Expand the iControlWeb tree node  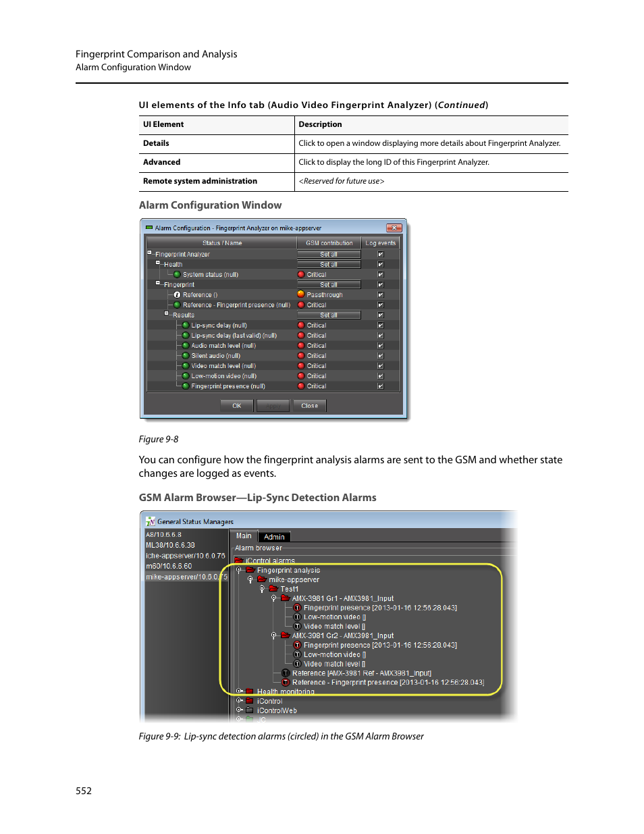click(x=239, y=710)
